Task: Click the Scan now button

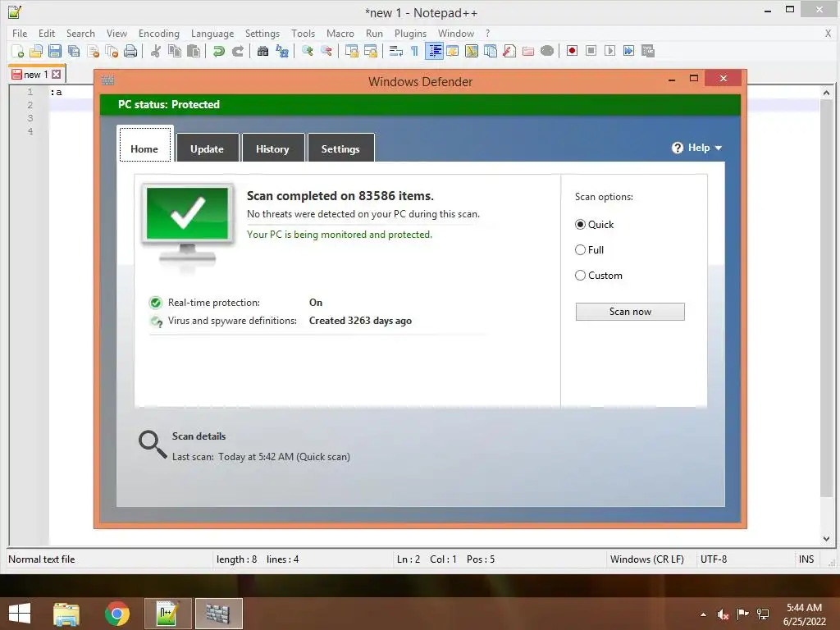Action: (630, 312)
